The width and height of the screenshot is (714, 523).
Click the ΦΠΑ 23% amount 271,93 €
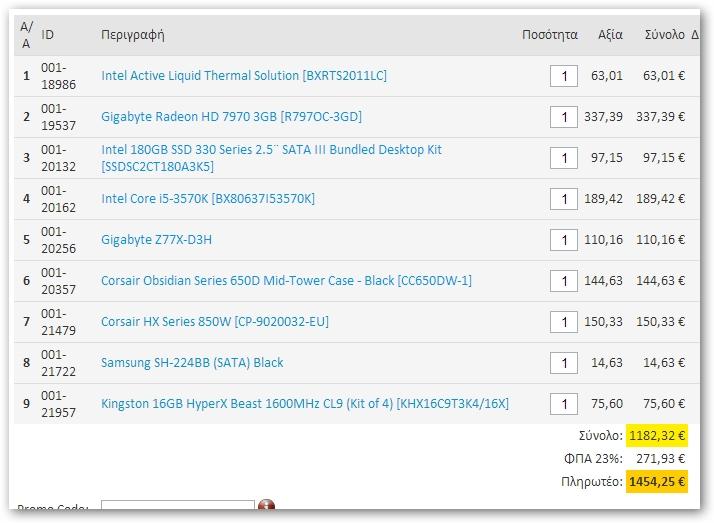coord(660,458)
